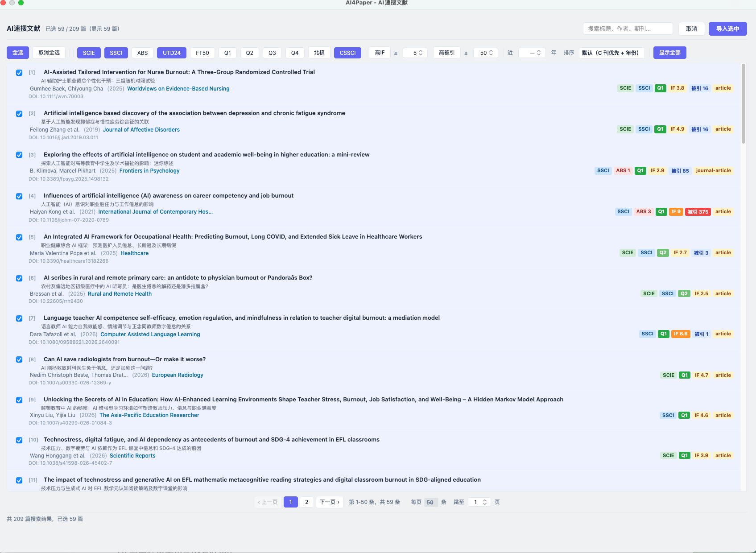Open the recent years selector

pyautogui.click(x=532, y=53)
